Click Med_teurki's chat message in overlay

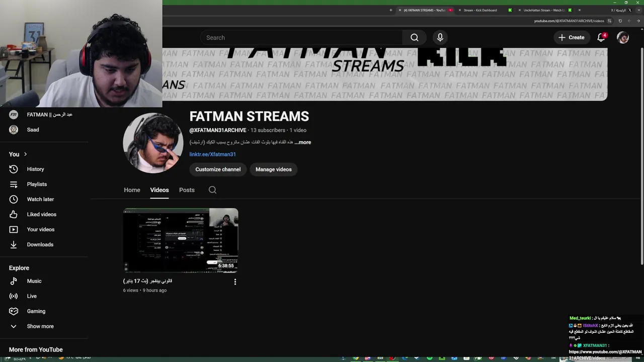pos(595,318)
